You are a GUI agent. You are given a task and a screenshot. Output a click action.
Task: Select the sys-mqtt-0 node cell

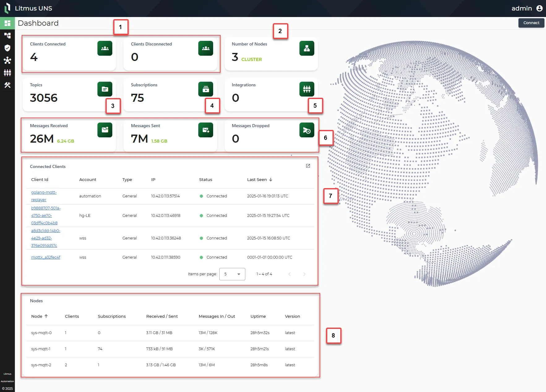click(41, 333)
